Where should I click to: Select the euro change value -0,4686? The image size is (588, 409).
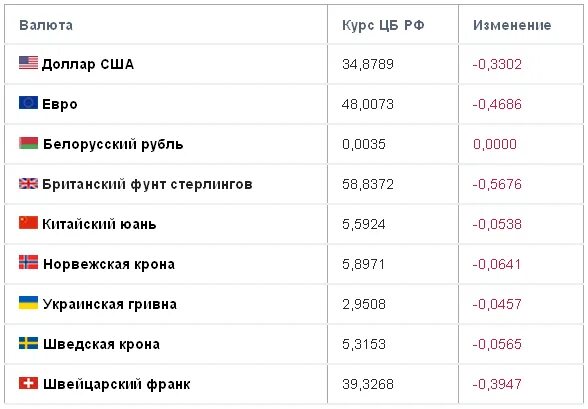(x=497, y=104)
